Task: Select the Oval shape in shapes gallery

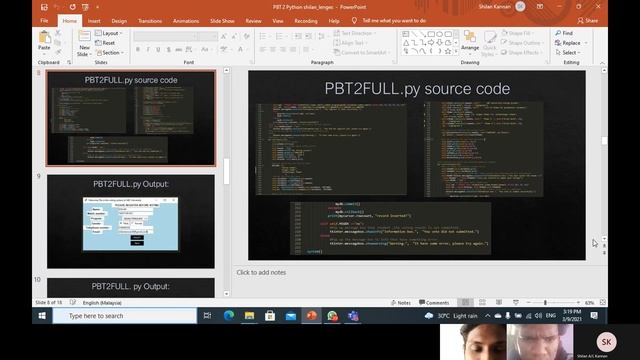Action: tap(440, 34)
